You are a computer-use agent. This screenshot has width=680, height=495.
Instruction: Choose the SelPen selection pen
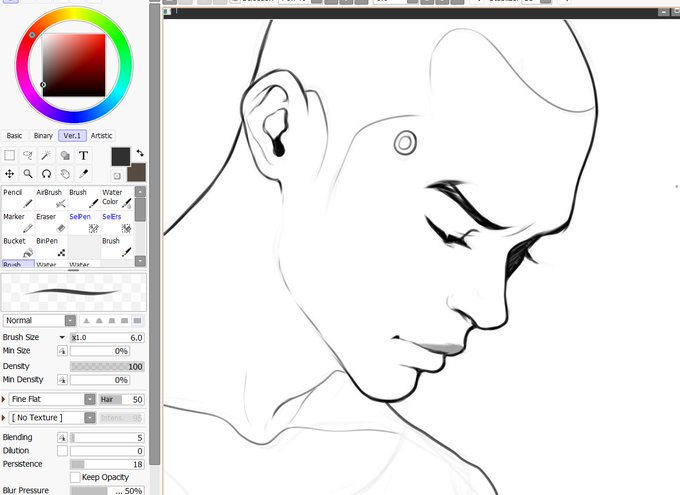(x=84, y=222)
